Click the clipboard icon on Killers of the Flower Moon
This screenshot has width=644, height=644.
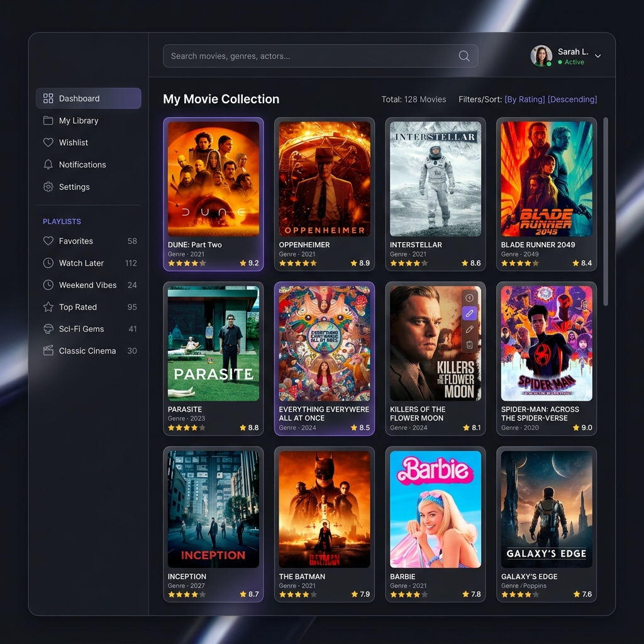click(x=469, y=344)
